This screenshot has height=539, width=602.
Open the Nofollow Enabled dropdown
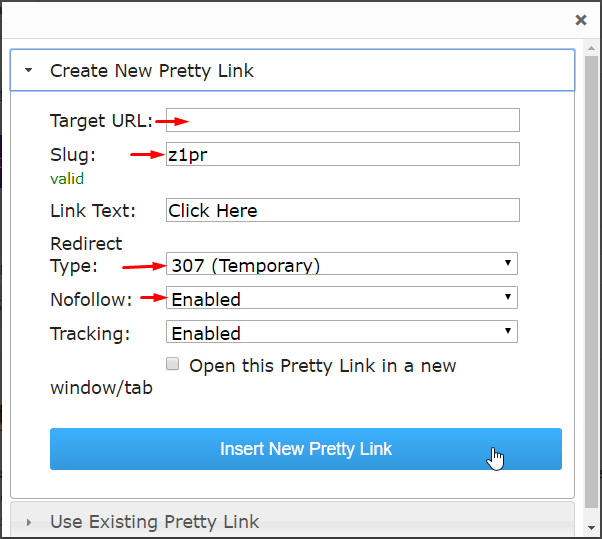tap(342, 298)
